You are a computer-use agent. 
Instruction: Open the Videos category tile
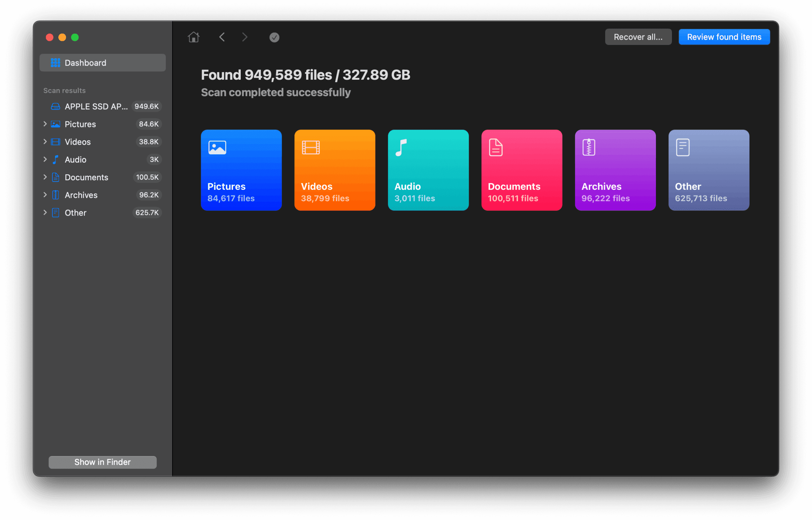pos(334,170)
